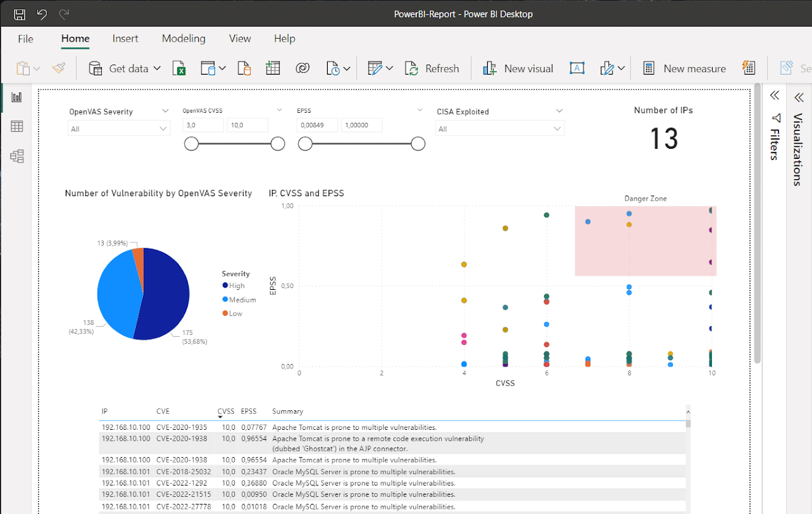Select the CVE-2018-25032 row in the table

tap(253, 472)
